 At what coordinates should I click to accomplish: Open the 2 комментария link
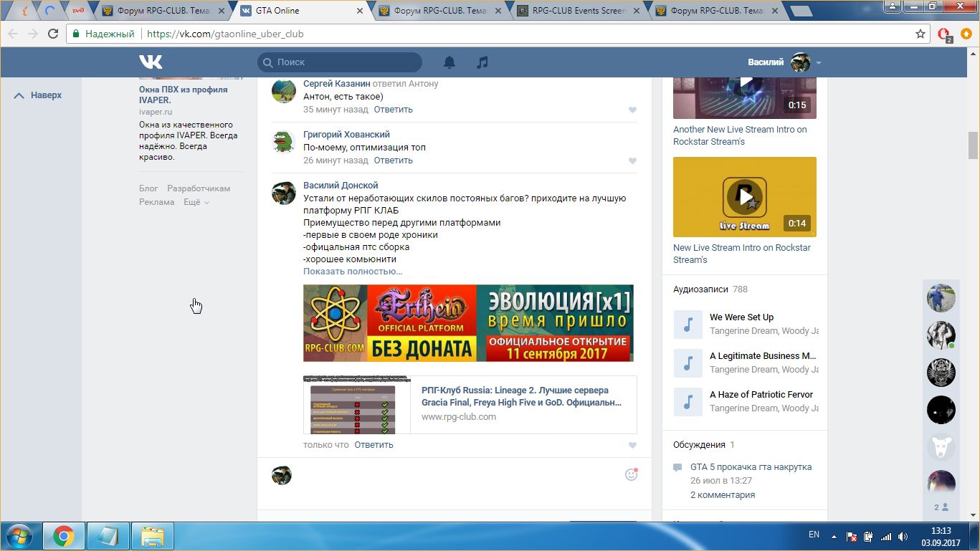(x=723, y=495)
